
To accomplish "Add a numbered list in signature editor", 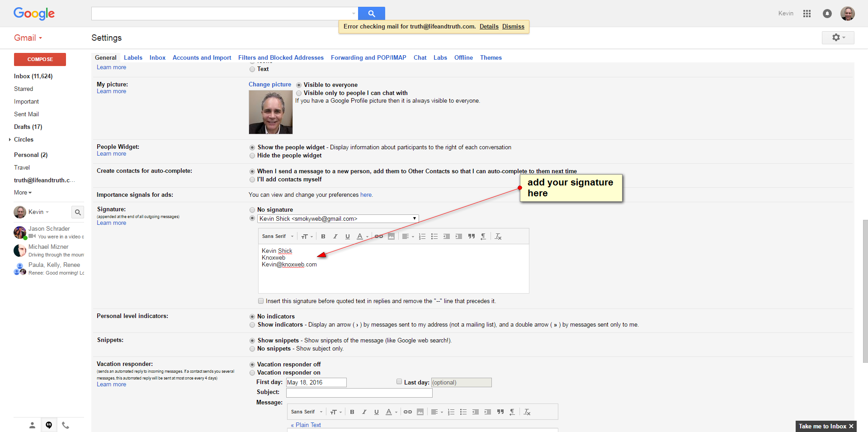I will (422, 236).
